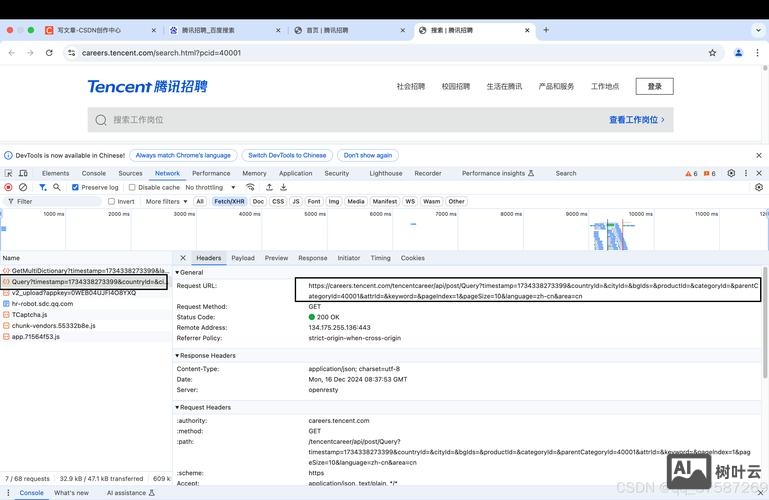Activate the DevTools inspect element picker
769x500 pixels.
[x=8, y=173]
